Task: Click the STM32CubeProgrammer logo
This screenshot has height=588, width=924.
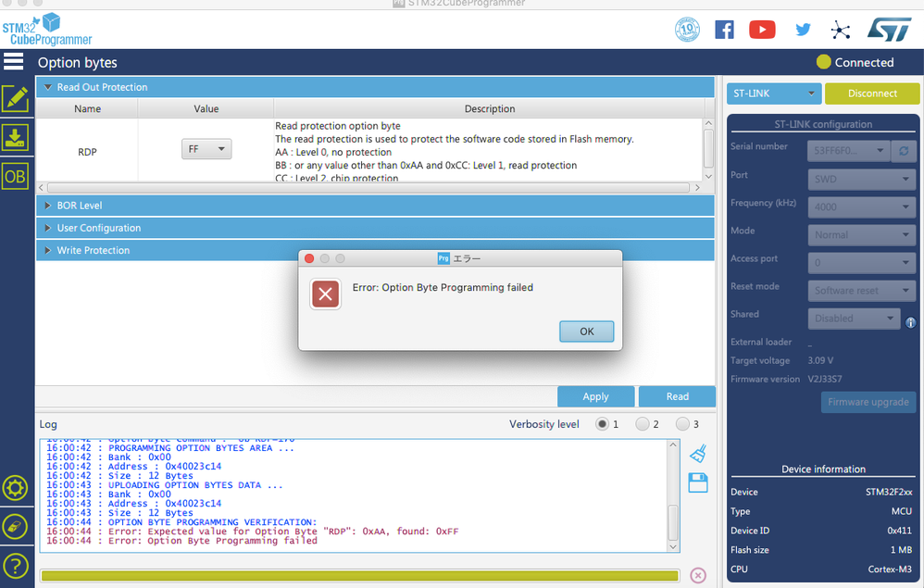Action: (x=47, y=30)
